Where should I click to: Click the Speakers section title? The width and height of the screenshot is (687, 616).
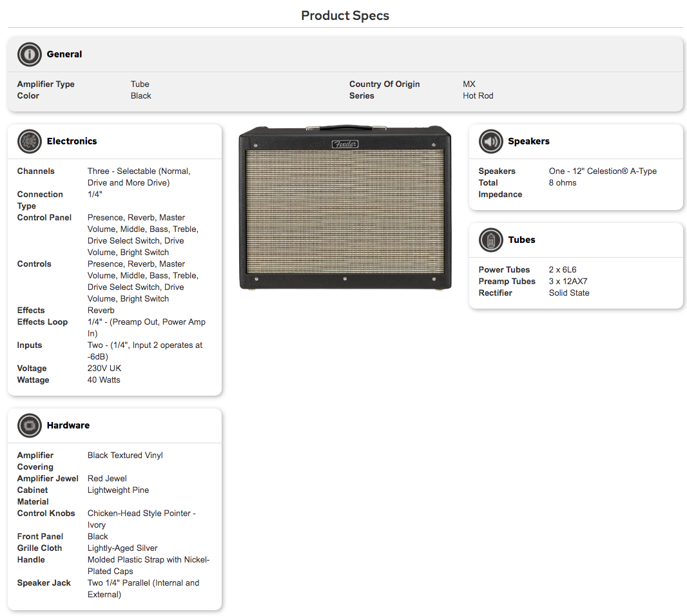pos(528,141)
